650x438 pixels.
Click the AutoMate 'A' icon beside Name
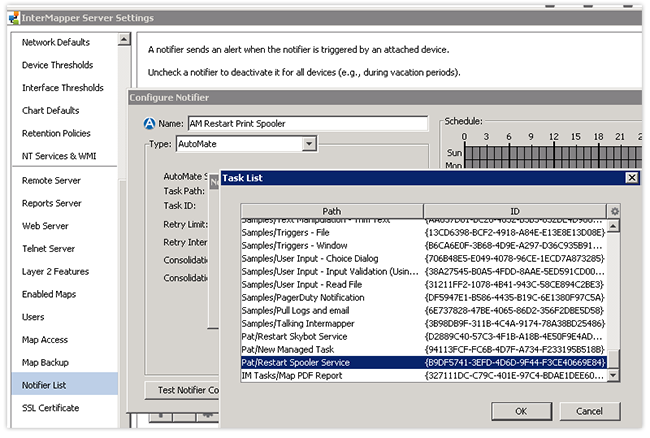point(149,123)
